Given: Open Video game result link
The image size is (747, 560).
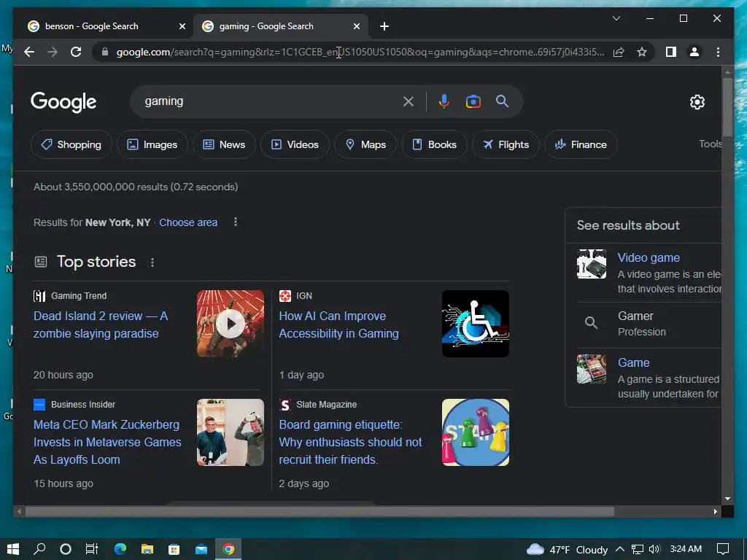Looking at the screenshot, I should pyautogui.click(x=649, y=257).
